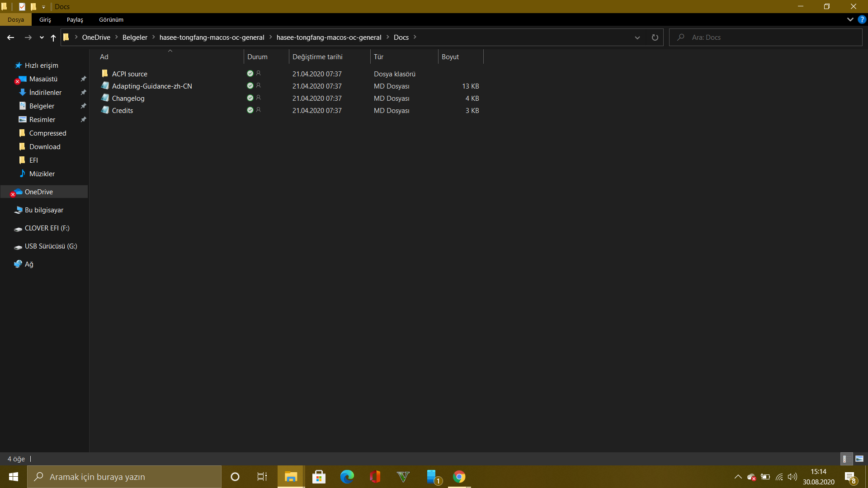Image resolution: width=868 pixels, height=488 pixels.
Task: Open Google Chrome from the taskbar
Action: [459, 477]
